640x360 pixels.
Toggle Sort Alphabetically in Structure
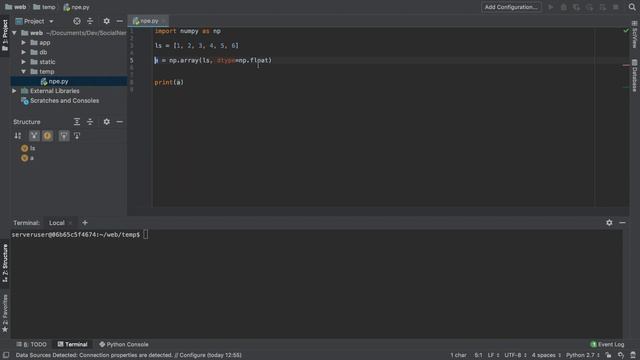pos(18,136)
